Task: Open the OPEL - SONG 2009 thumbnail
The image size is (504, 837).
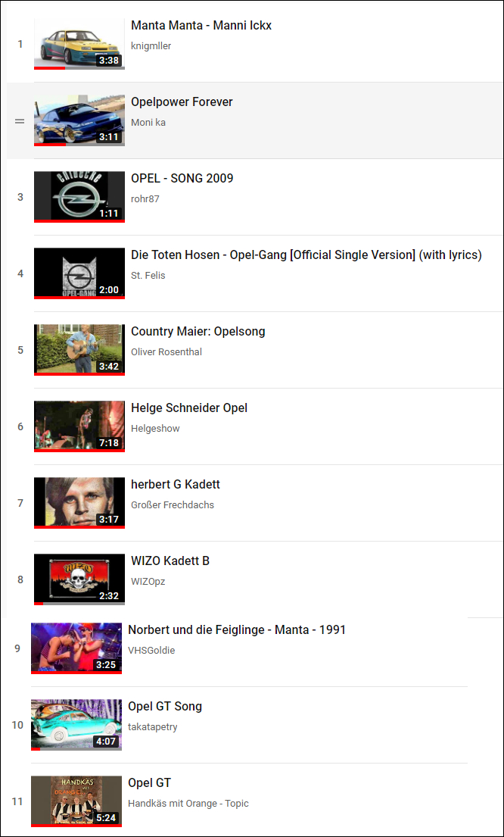Action: 79,197
